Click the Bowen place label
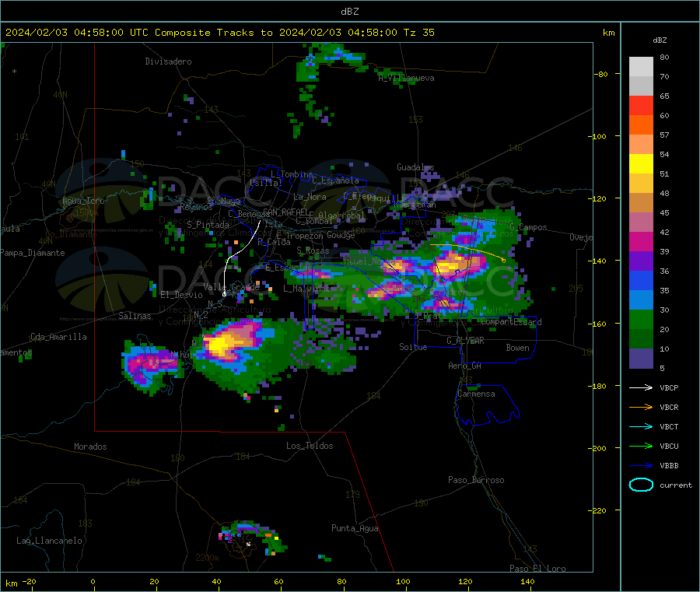 point(517,348)
